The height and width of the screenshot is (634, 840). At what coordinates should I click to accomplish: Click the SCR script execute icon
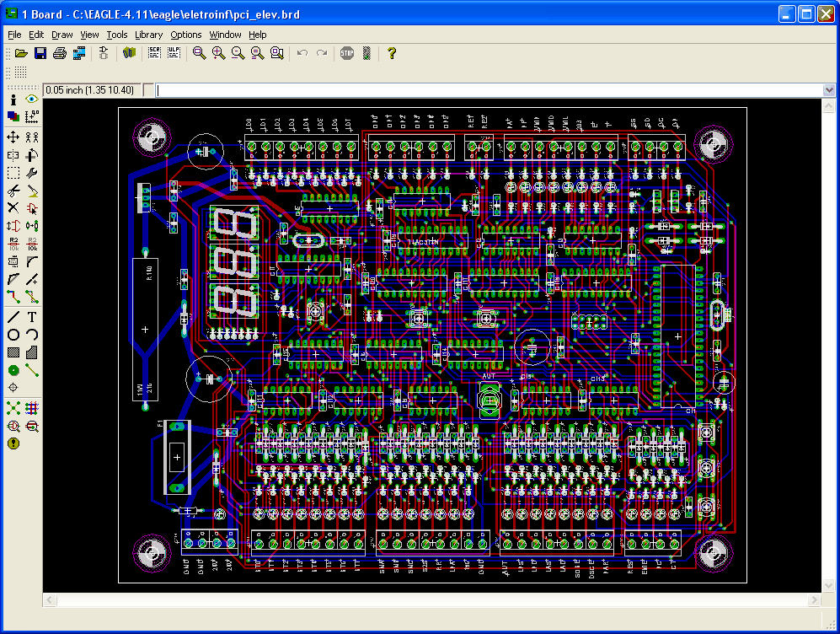point(155,53)
